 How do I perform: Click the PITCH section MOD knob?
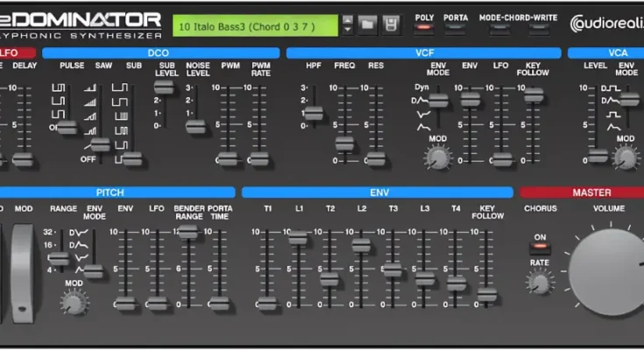[74, 302]
